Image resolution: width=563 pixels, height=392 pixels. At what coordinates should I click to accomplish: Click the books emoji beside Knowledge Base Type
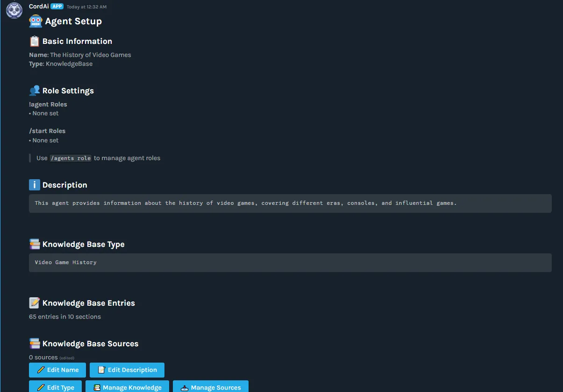tap(35, 244)
